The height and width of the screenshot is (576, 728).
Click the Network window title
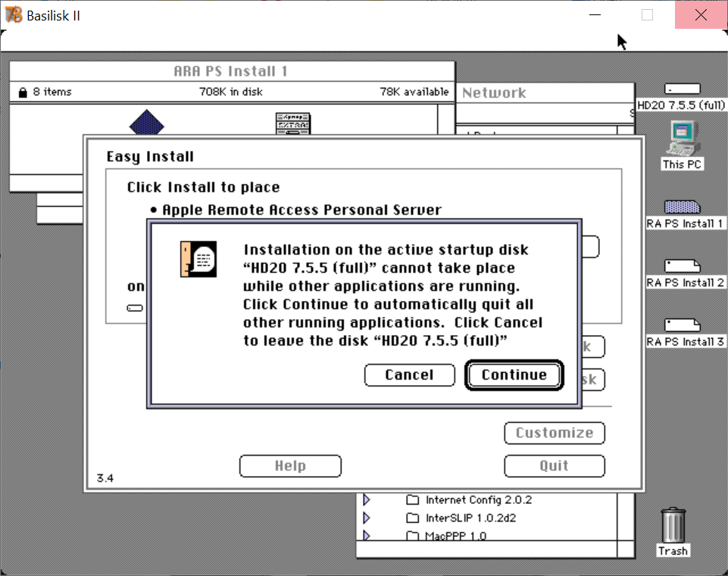click(494, 93)
